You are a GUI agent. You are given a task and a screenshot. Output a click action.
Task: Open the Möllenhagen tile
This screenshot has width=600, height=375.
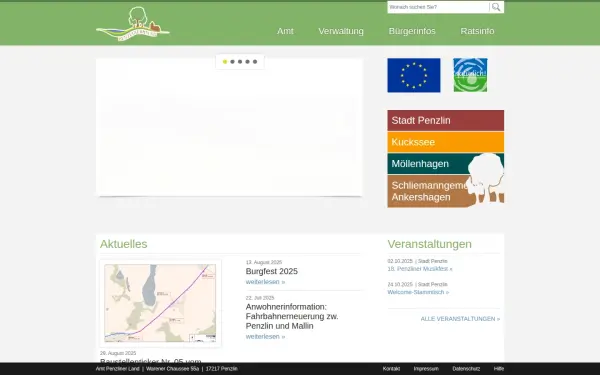[445, 164]
